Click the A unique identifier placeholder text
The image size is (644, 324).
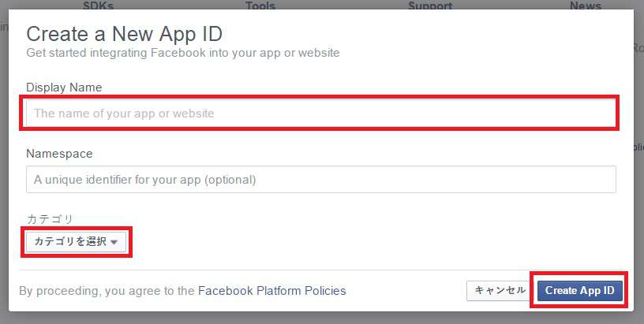pos(144,180)
